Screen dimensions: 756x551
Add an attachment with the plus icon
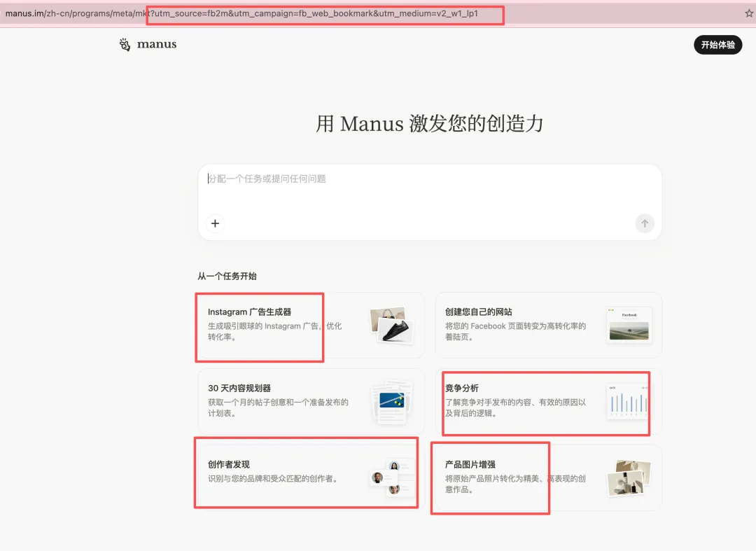215,223
